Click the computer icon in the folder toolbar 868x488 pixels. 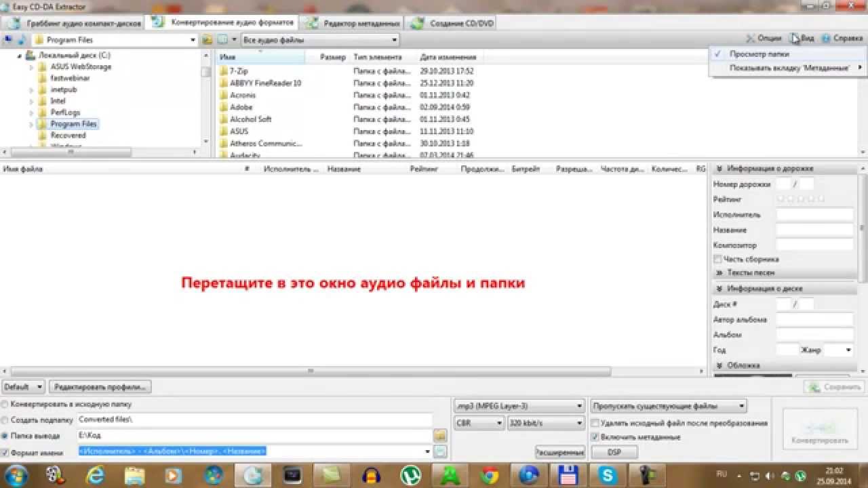coord(8,40)
